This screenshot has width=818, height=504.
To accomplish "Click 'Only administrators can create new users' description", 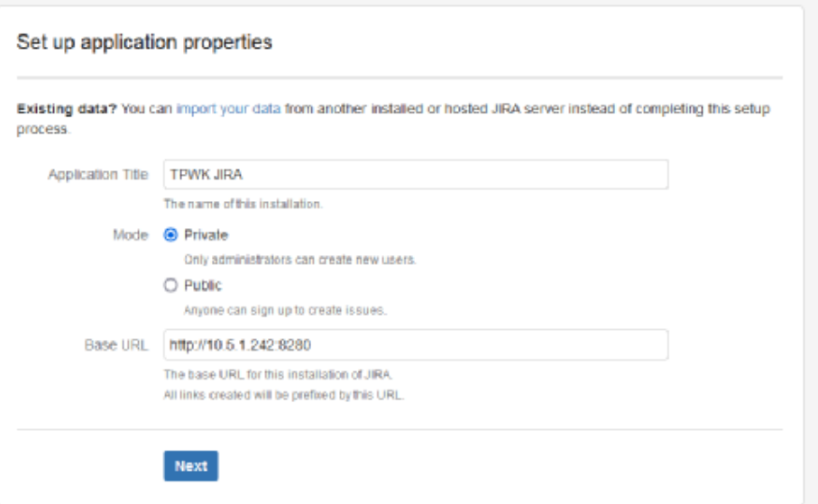I will (x=299, y=260).
